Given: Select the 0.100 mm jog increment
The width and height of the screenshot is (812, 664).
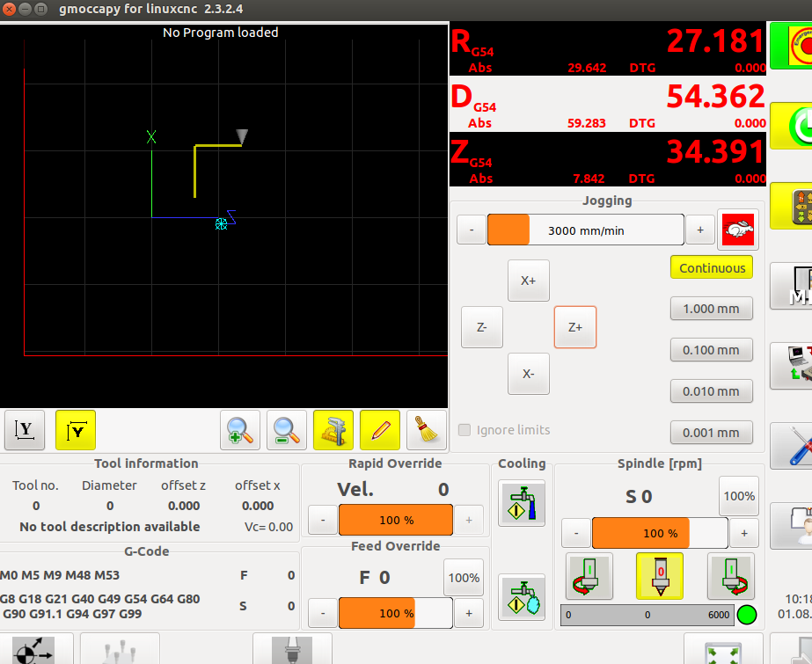Looking at the screenshot, I should coord(711,350).
